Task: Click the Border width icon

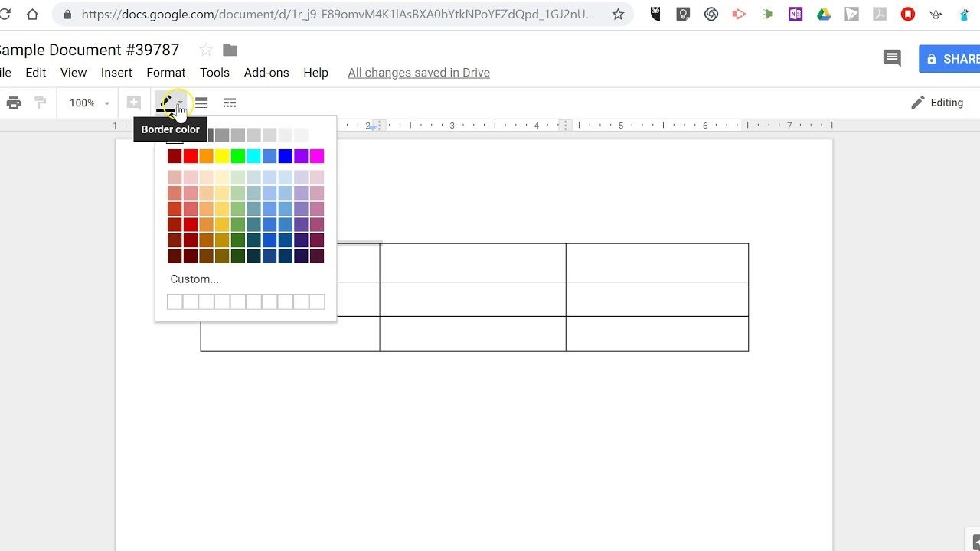Action: click(201, 103)
